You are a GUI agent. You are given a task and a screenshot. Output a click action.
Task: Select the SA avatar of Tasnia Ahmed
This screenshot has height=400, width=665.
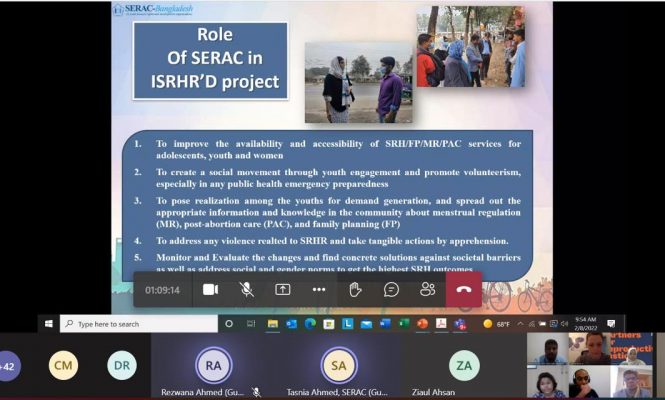[338, 365]
